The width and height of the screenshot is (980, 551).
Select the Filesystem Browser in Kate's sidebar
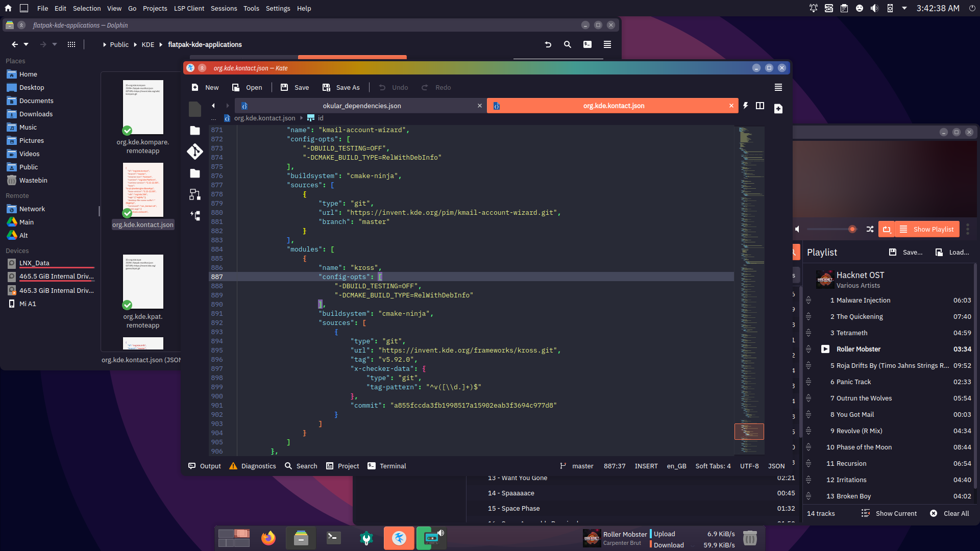[x=194, y=173]
